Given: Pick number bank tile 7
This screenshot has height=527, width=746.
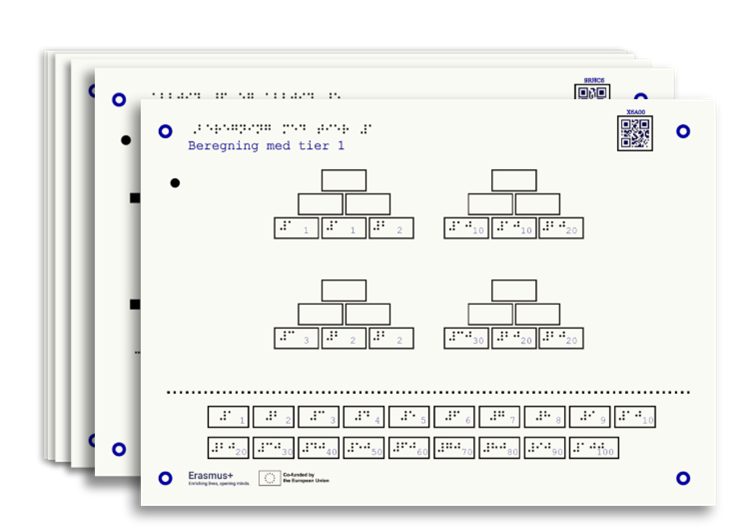Looking at the screenshot, I should [x=500, y=417].
